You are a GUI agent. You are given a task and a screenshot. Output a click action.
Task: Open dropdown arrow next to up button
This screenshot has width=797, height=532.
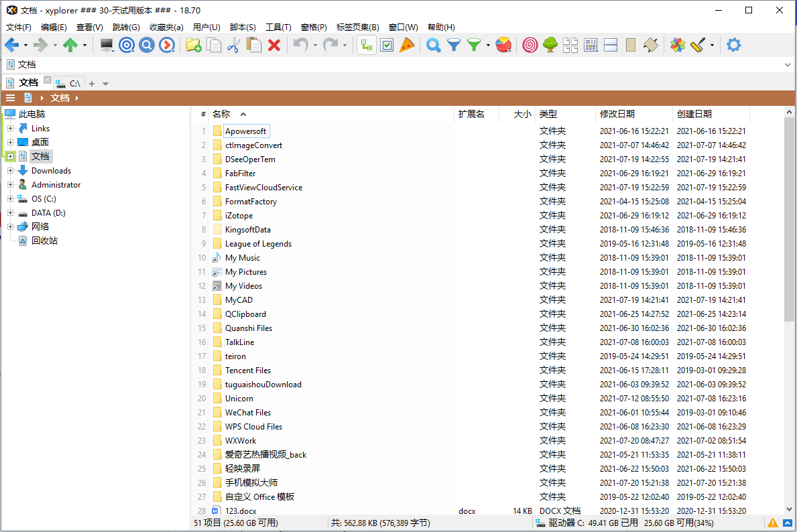(84, 45)
